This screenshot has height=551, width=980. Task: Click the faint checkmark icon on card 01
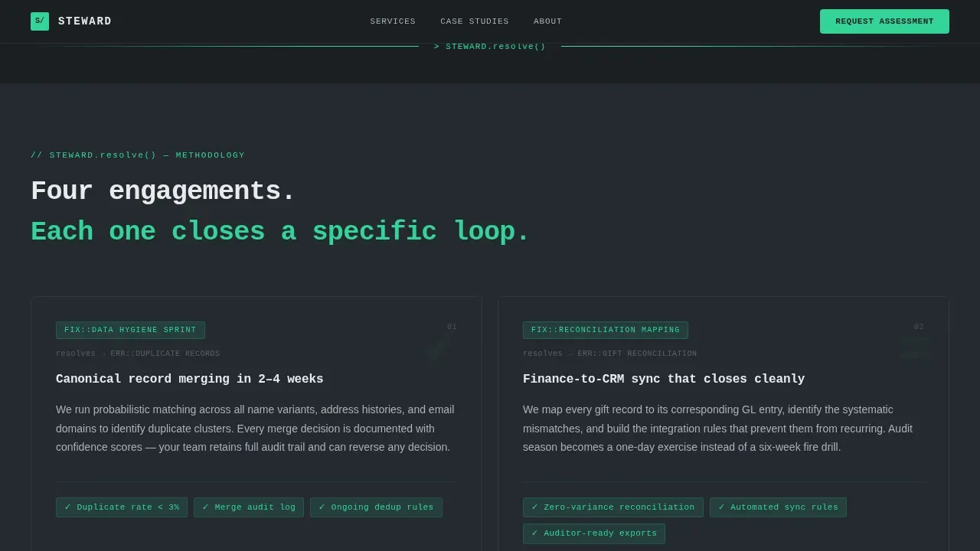[437, 348]
